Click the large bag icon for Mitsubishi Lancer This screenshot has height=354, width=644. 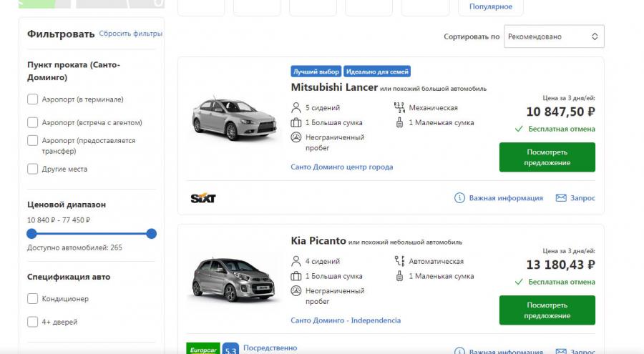click(296, 122)
